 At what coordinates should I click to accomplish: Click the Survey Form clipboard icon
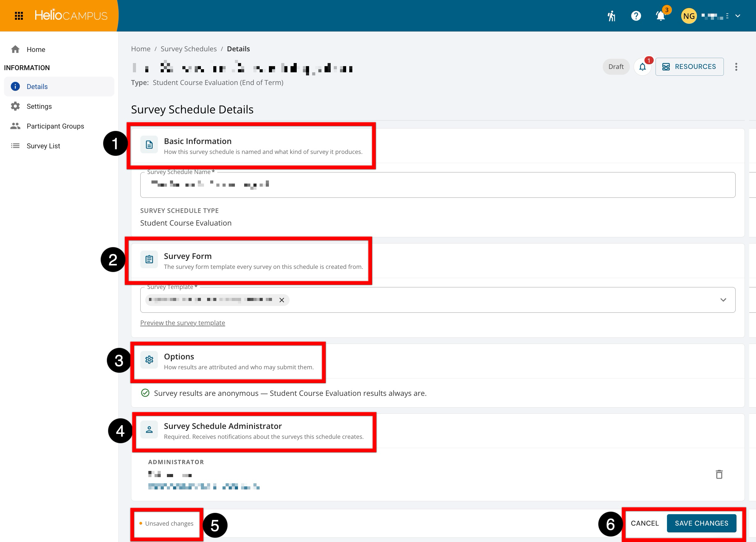pyautogui.click(x=149, y=259)
